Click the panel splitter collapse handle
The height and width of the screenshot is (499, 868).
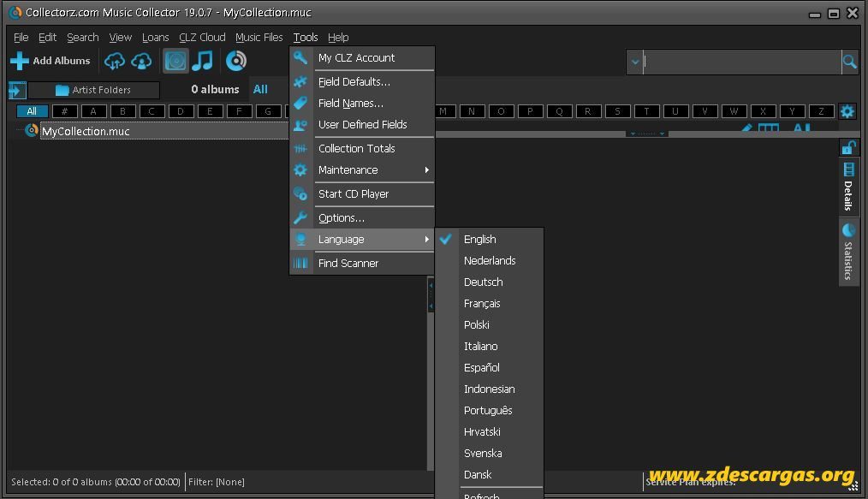[431, 294]
